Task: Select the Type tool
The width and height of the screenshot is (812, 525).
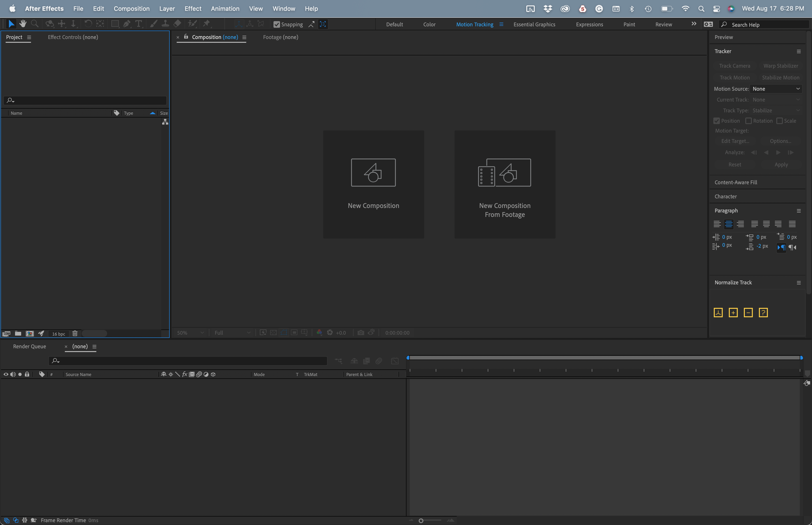Action: (138, 24)
